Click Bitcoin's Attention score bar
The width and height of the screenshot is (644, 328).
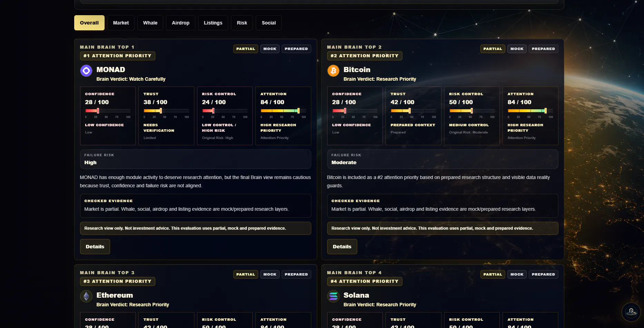pos(530,111)
